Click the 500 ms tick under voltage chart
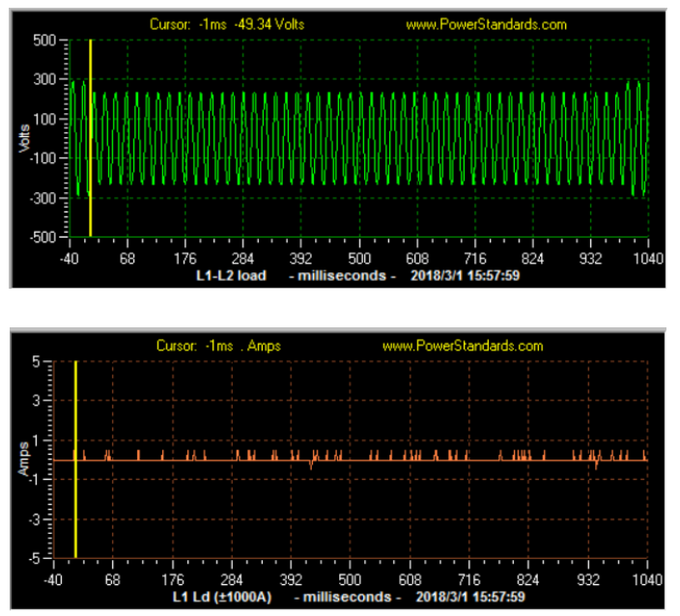The width and height of the screenshot is (680, 616). [x=359, y=259]
